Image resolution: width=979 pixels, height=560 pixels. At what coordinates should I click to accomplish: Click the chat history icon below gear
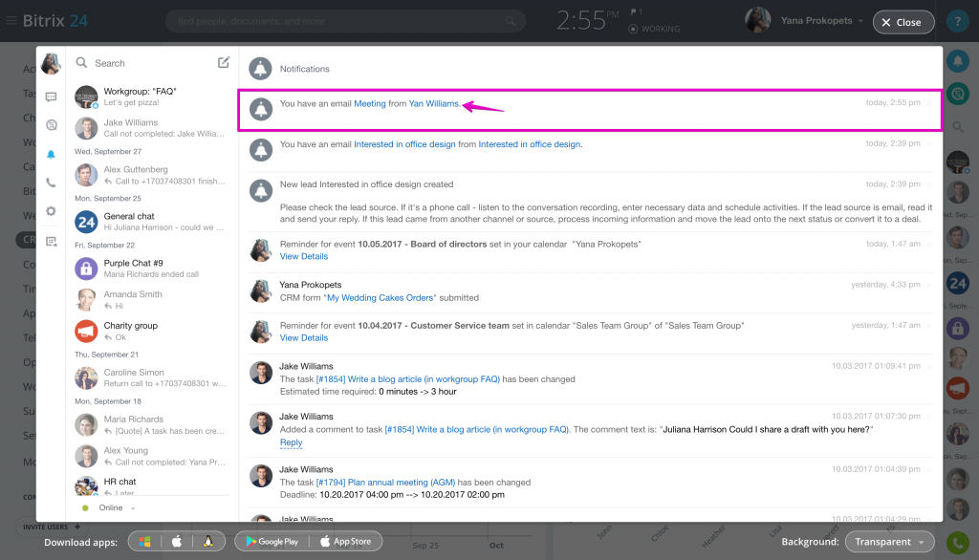52,241
